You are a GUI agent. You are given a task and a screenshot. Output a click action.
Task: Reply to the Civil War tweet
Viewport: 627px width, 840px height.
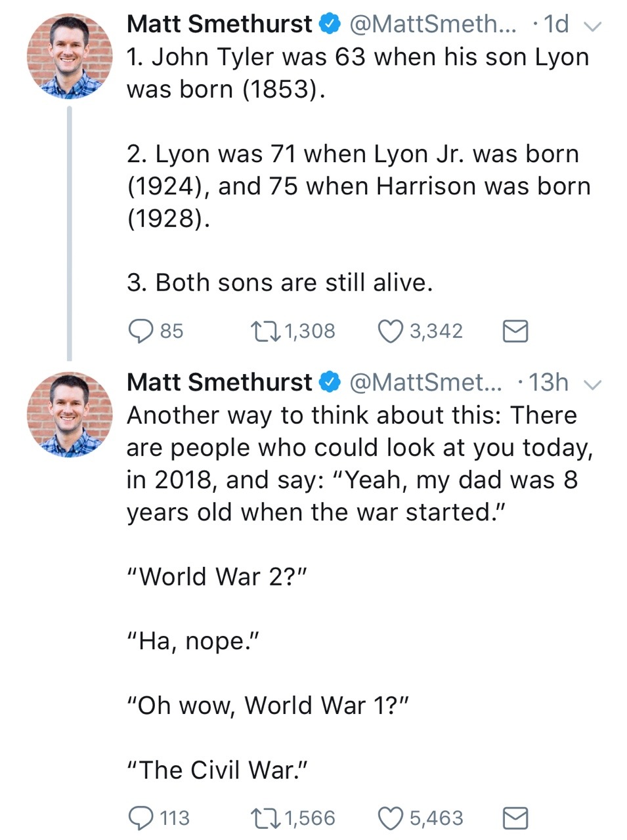pyautogui.click(x=140, y=818)
